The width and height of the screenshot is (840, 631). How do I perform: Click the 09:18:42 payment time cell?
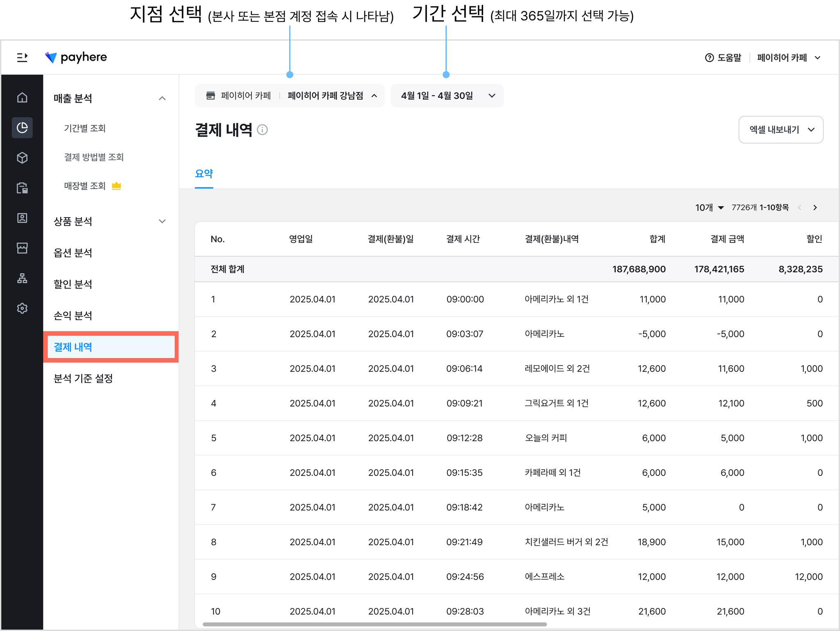464,507
